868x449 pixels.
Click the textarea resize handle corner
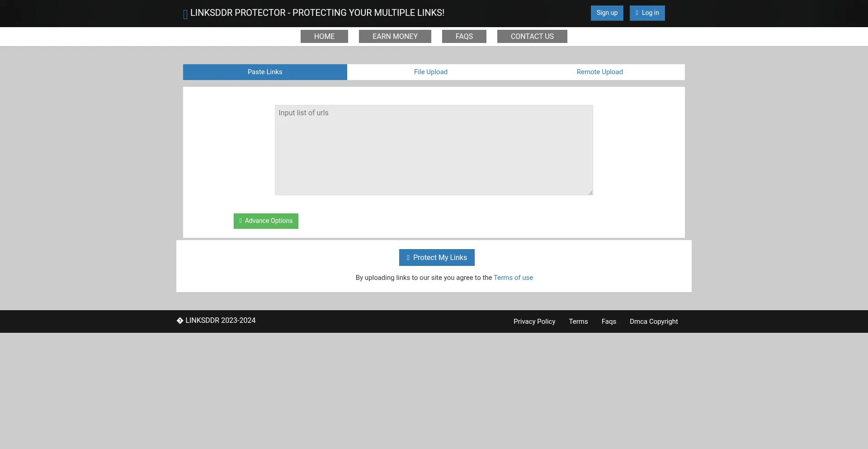click(x=590, y=193)
